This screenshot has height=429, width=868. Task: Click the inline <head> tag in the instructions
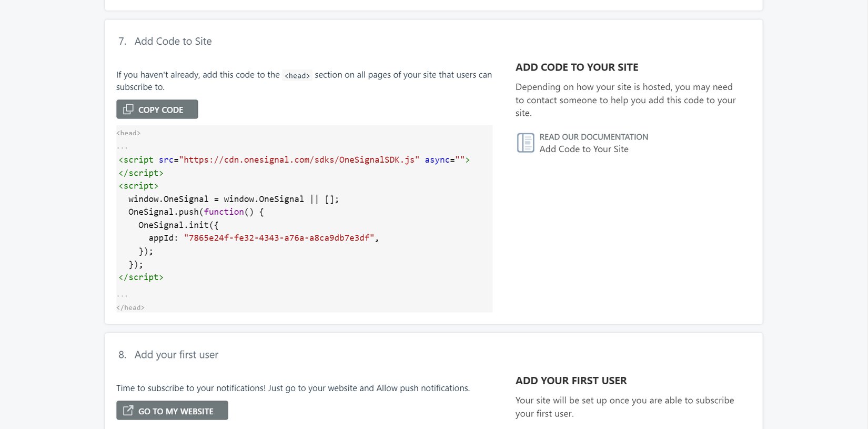click(297, 75)
